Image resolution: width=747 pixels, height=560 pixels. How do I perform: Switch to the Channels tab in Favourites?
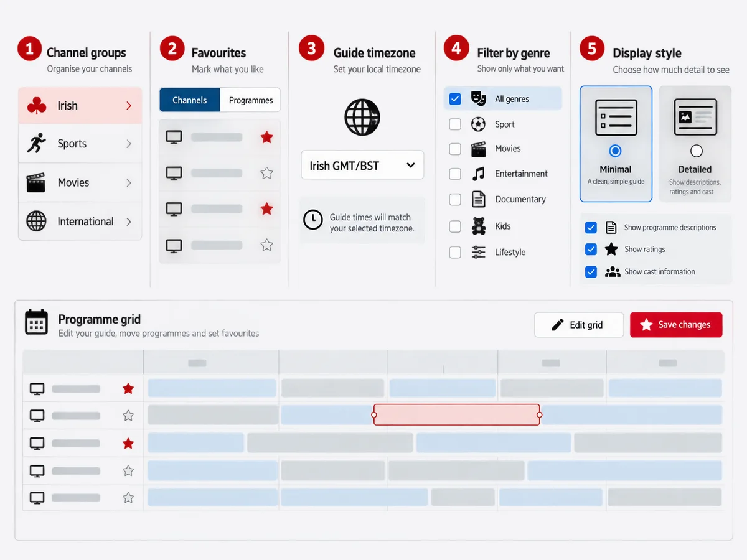point(190,100)
